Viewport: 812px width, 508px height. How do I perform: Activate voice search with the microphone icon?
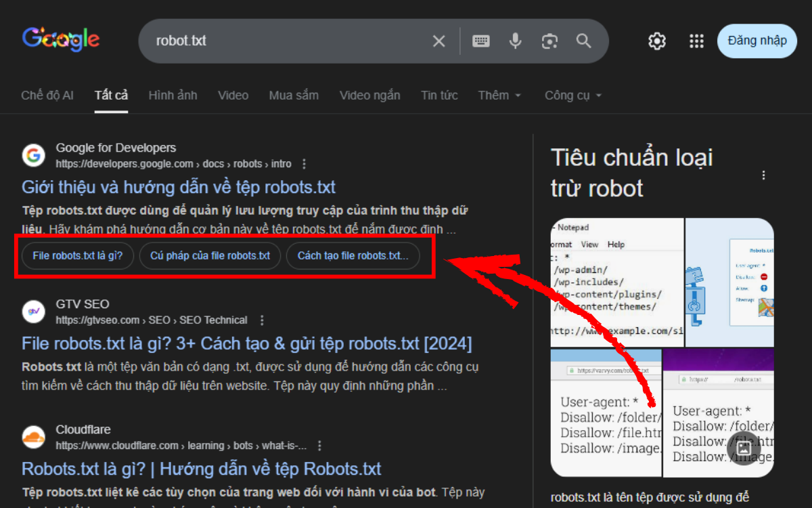point(515,41)
